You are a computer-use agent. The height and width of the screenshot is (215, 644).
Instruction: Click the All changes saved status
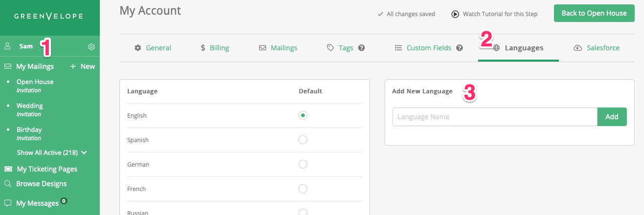pyautogui.click(x=406, y=14)
